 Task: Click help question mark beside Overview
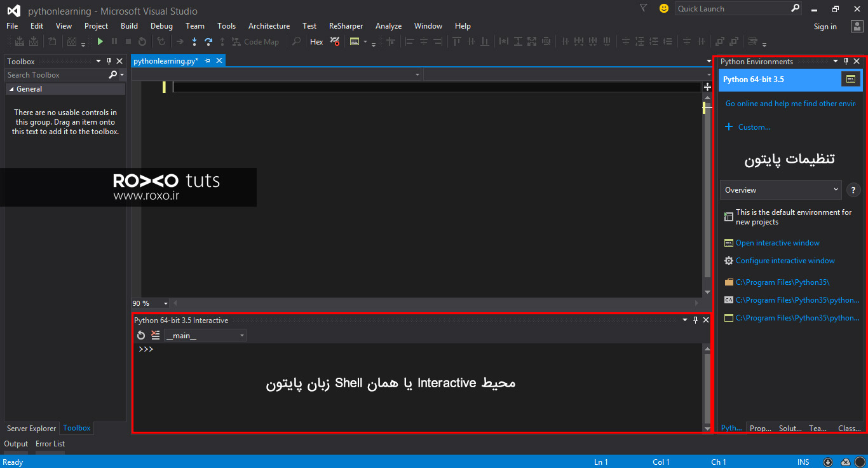tap(853, 189)
